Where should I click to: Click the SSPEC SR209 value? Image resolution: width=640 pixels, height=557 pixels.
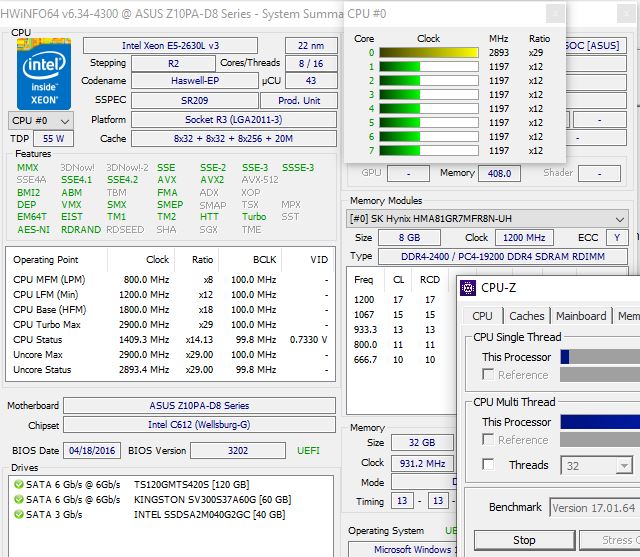(195, 100)
